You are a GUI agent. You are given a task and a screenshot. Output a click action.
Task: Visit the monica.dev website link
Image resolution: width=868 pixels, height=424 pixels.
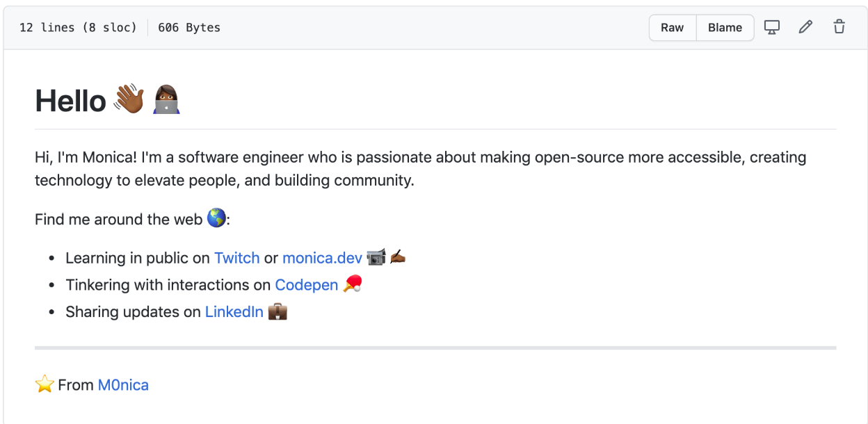pyautogui.click(x=321, y=257)
